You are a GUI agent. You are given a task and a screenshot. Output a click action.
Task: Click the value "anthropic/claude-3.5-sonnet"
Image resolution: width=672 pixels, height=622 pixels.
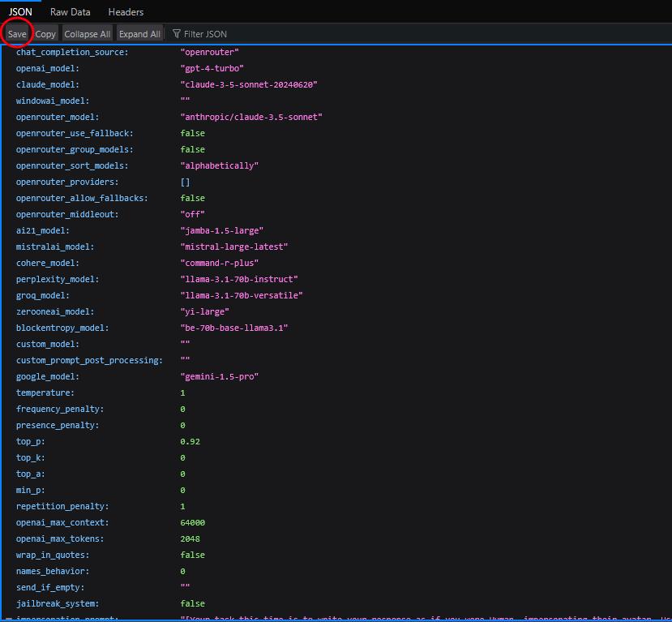pyautogui.click(x=251, y=117)
